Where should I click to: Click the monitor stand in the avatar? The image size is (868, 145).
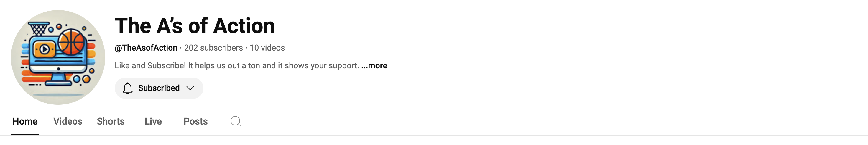pos(59,80)
